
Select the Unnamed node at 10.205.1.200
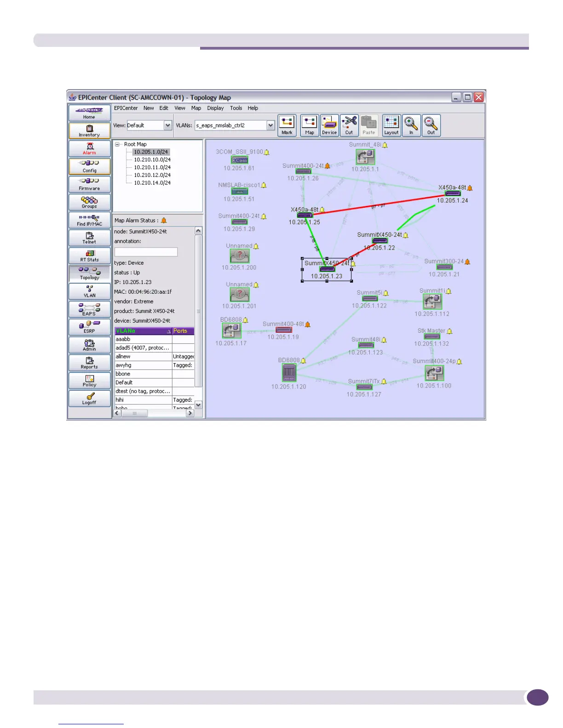click(x=240, y=256)
